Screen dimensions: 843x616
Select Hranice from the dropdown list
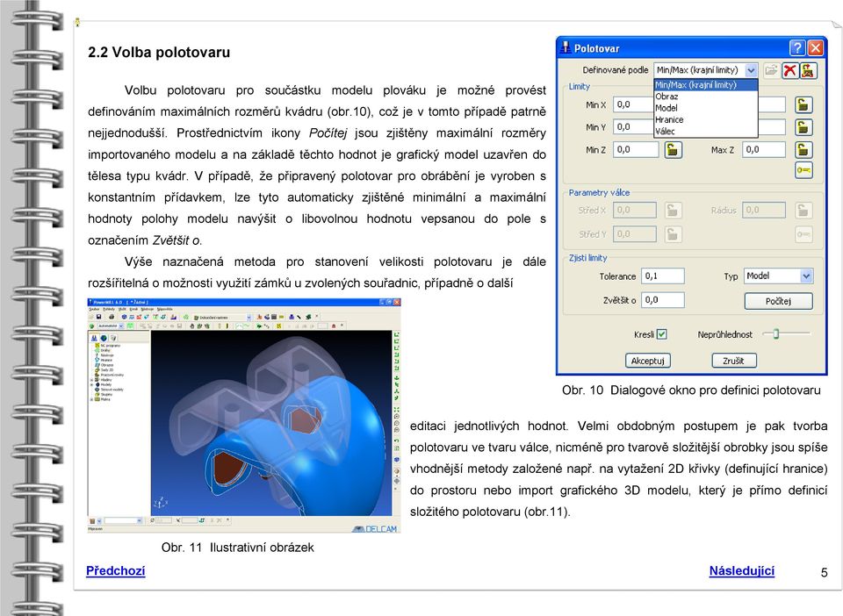point(706,119)
